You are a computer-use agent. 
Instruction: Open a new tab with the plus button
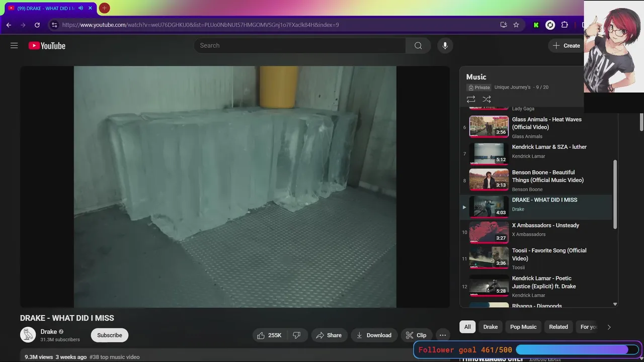pos(104,8)
